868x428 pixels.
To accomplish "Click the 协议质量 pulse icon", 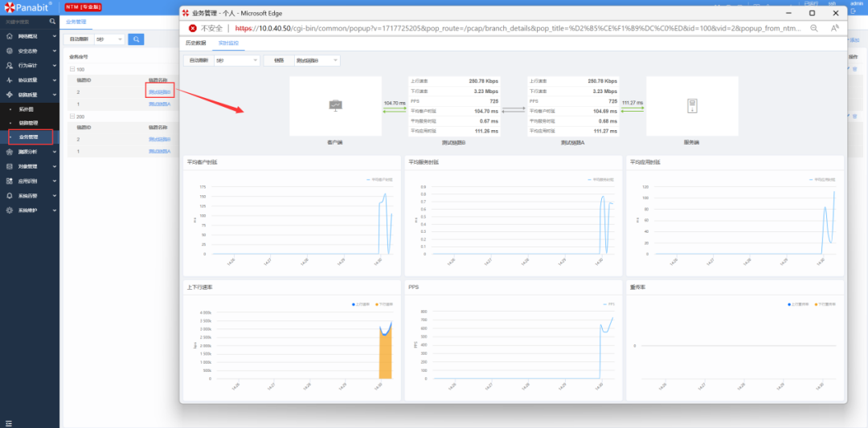I will 10,79.
